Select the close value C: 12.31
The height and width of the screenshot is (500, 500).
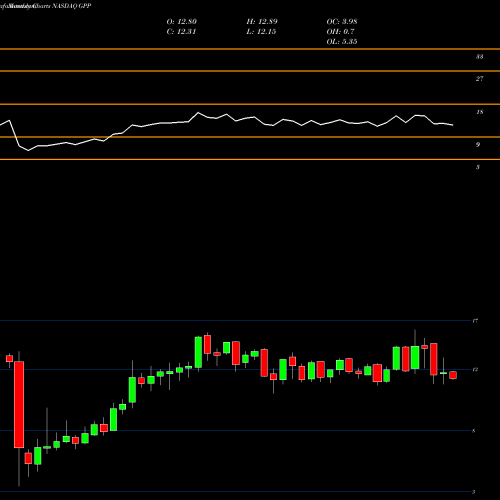[x=181, y=32]
